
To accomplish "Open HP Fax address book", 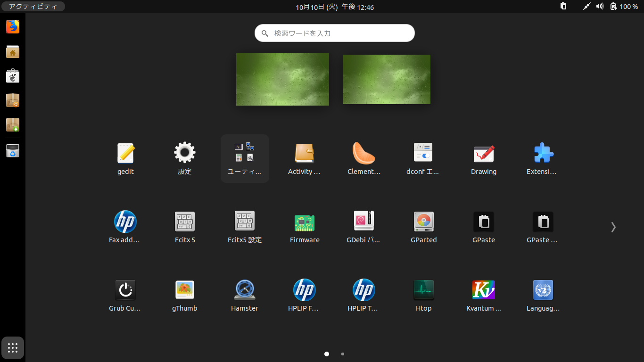I will point(125,227).
